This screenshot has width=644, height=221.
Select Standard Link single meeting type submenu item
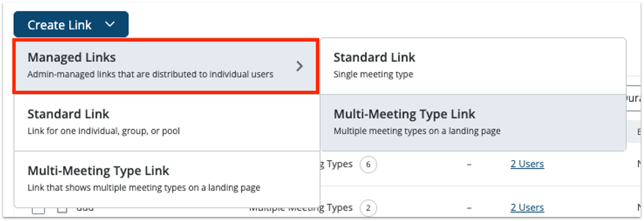point(374,65)
